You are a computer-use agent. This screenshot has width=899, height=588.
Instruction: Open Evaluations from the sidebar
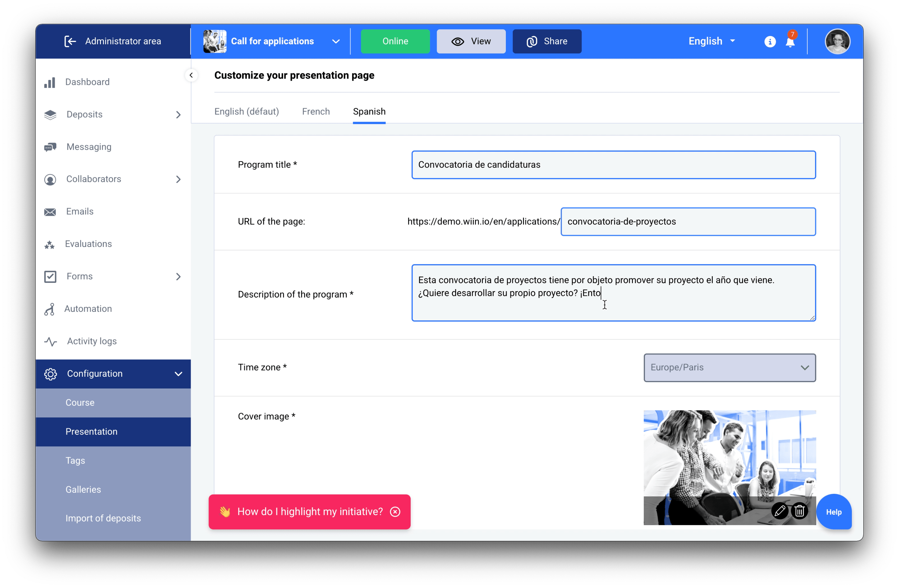88,244
